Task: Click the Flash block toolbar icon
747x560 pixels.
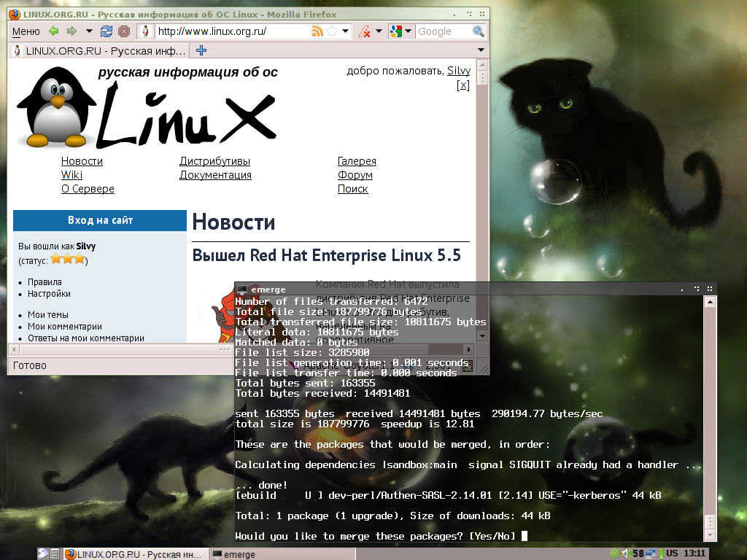Action: point(365,31)
